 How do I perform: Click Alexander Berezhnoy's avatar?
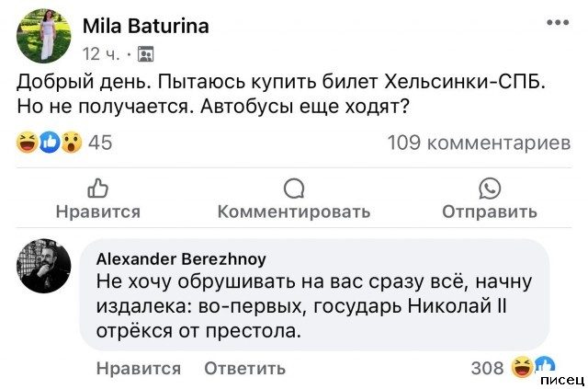[43, 266]
